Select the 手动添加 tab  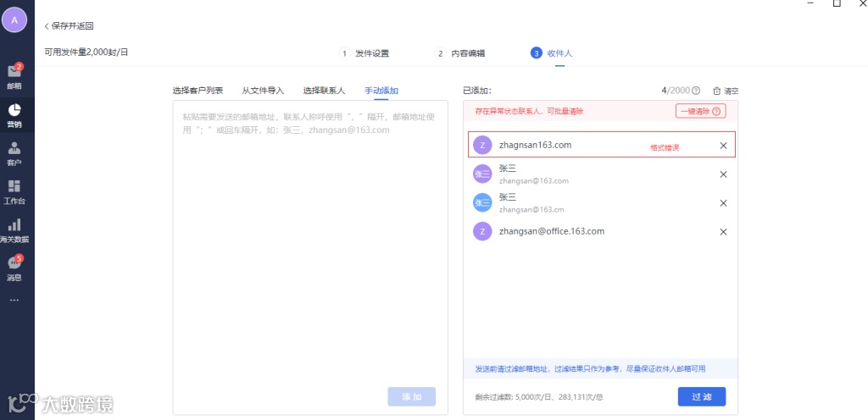(381, 91)
